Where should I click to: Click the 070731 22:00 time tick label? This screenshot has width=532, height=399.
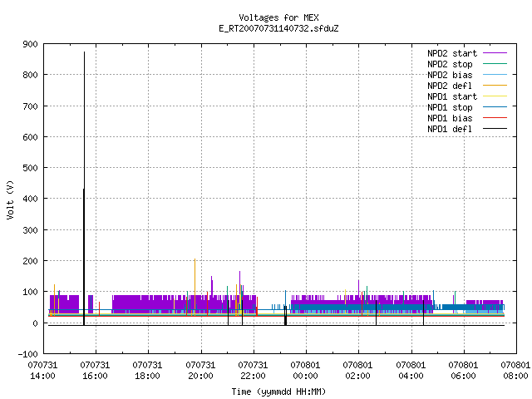coord(253,371)
